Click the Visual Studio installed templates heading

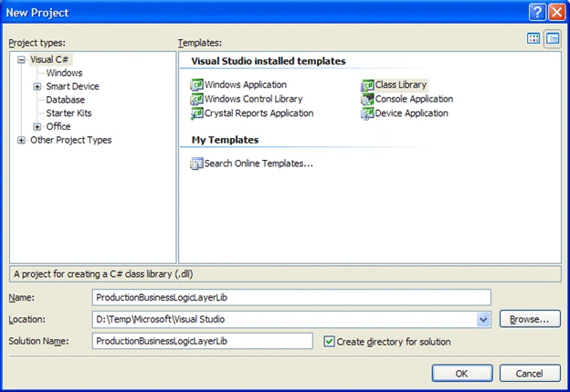[x=269, y=61]
